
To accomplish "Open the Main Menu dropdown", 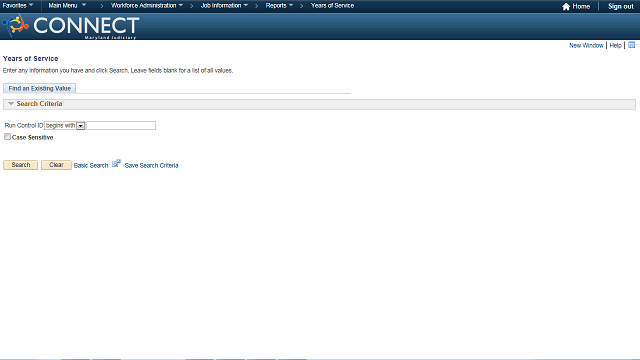I will (x=67, y=6).
